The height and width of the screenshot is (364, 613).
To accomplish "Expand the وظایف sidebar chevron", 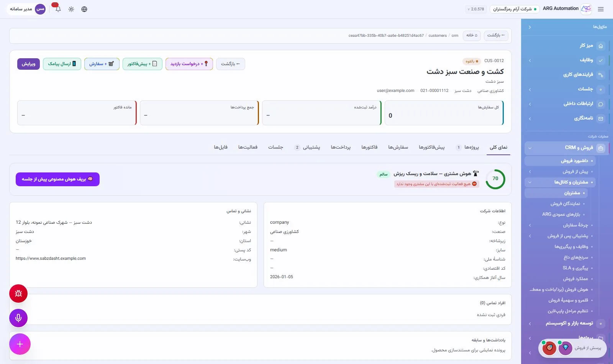I will [x=529, y=61].
